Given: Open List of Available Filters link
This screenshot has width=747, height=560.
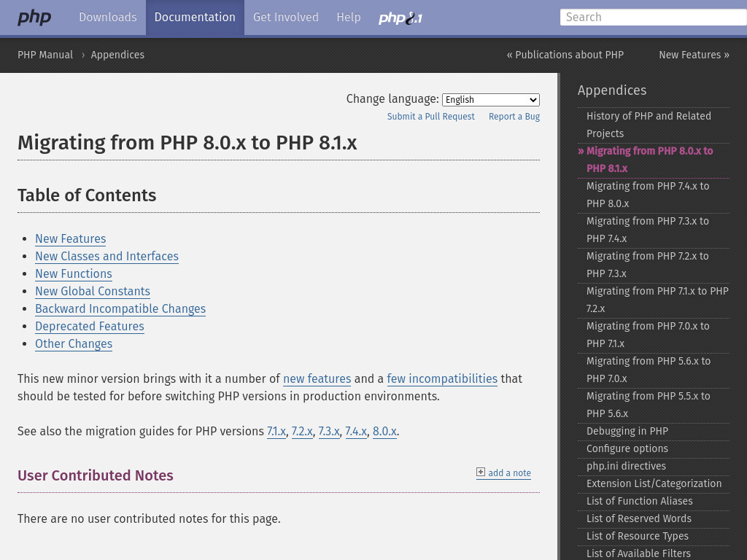Looking at the screenshot, I should (653, 553).
